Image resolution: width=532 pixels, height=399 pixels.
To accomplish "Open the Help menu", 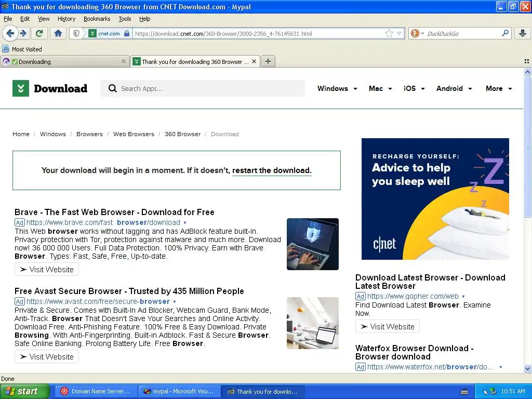I will pyautogui.click(x=145, y=19).
